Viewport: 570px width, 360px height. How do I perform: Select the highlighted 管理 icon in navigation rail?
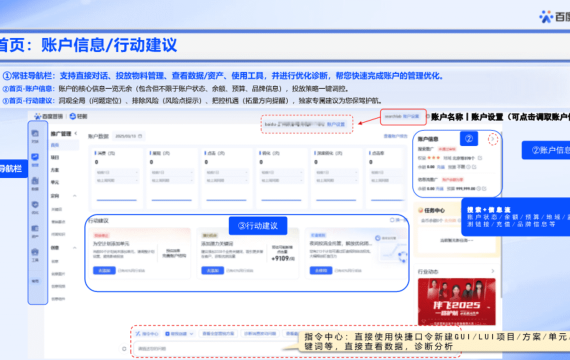35,157
